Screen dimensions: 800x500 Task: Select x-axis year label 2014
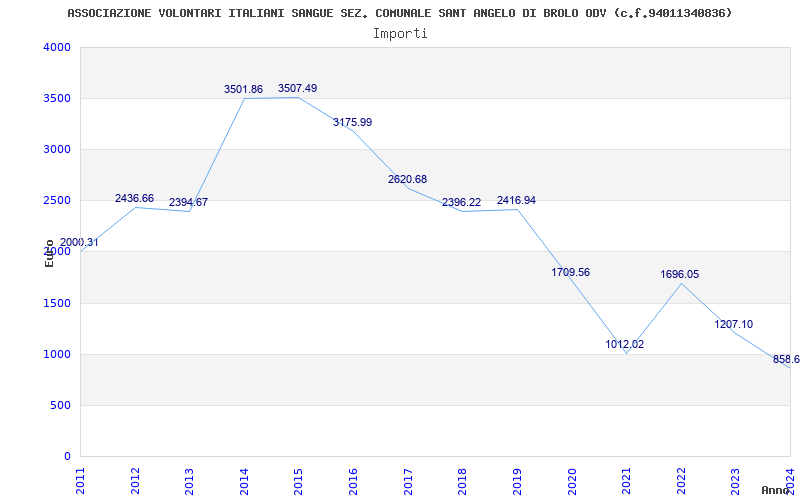pyautogui.click(x=244, y=481)
